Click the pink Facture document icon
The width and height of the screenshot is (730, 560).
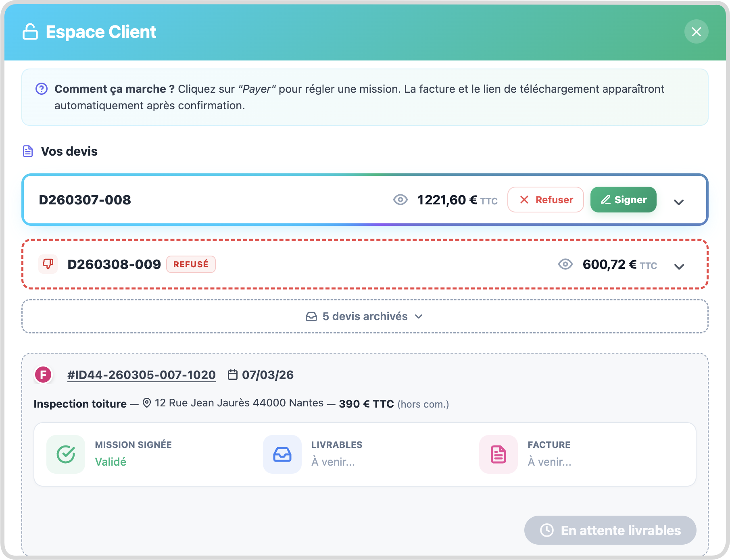click(x=498, y=454)
